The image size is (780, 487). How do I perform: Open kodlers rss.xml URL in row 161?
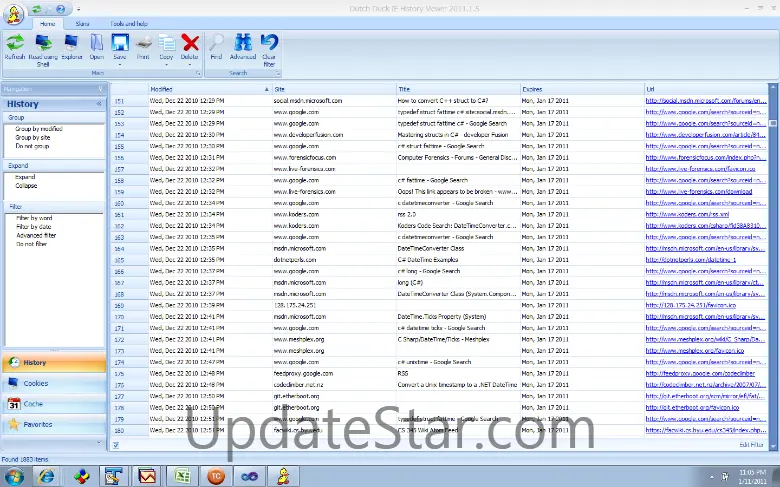[x=687, y=214]
